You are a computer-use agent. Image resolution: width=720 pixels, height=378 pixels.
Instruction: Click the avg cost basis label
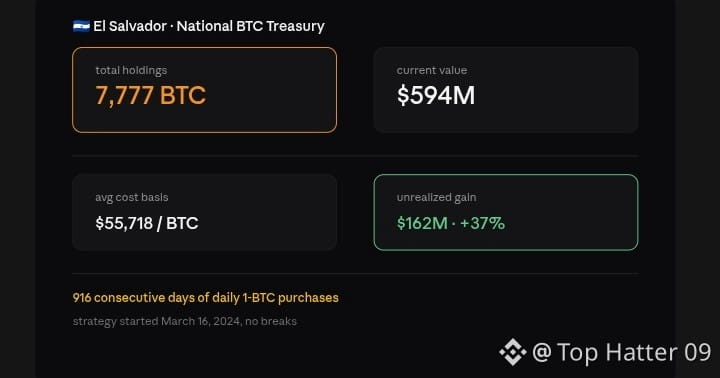[131, 197]
